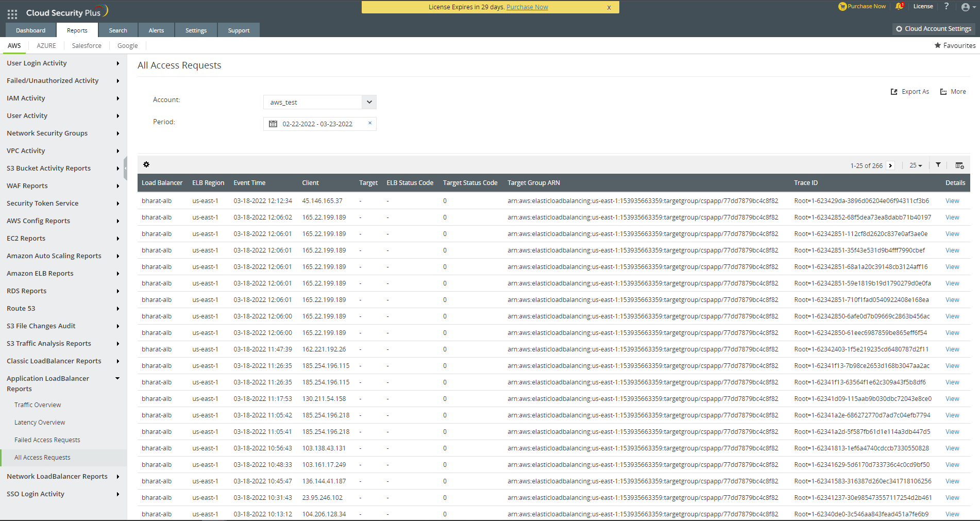Click client IP 45.146.165.37 cell

pos(322,201)
